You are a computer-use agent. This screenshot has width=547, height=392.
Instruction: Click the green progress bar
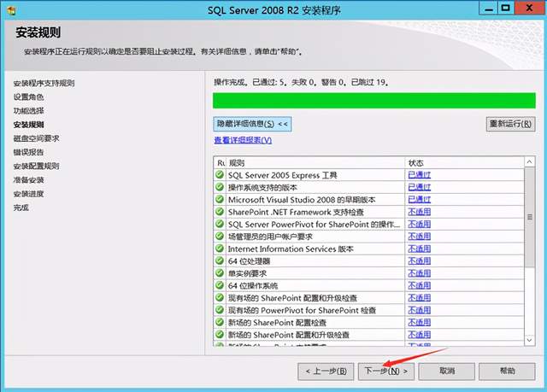pyautogui.click(x=374, y=101)
